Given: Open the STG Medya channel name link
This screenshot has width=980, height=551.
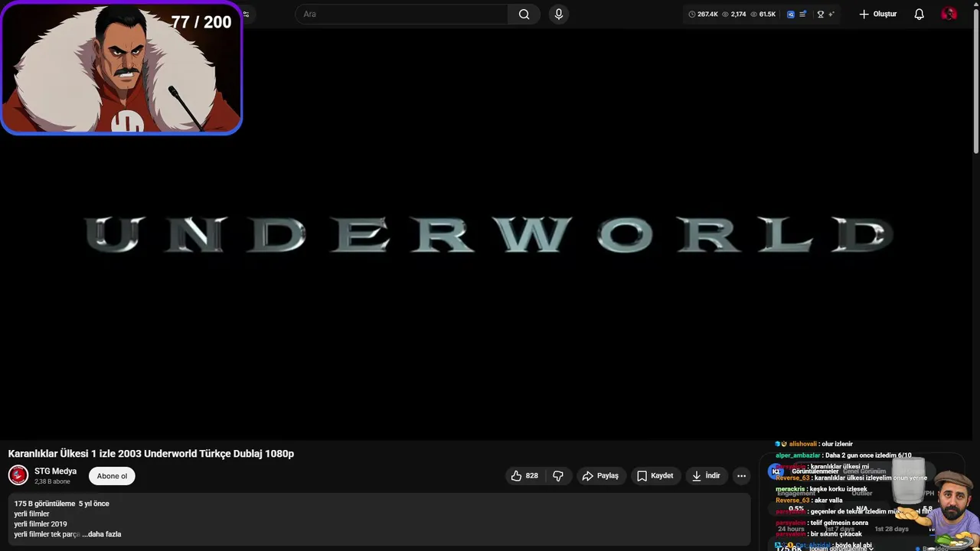Looking at the screenshot, I should point(55,471).
